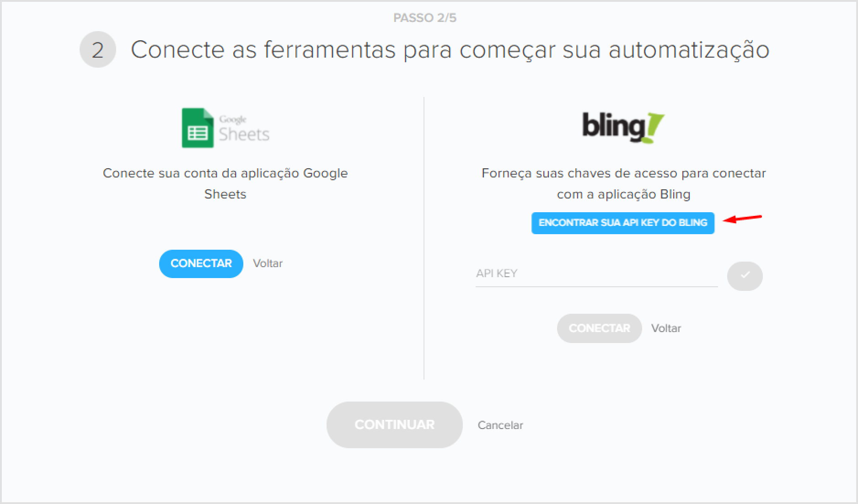858x504 pixels.
Task: Connect the Google Sheets account
Action: coord(201,263)
